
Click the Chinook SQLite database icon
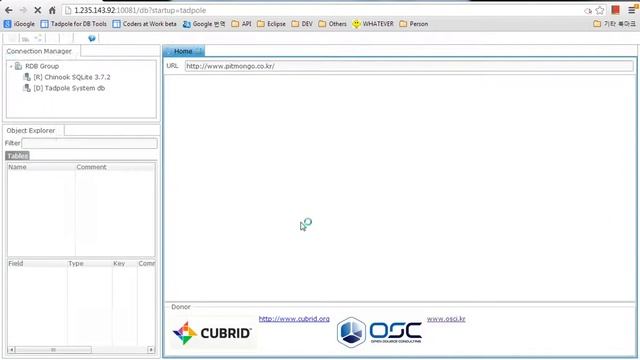click(27, 77)
